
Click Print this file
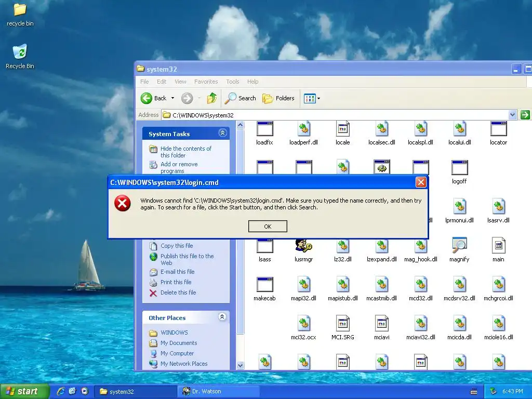click(x=176, y=282)
